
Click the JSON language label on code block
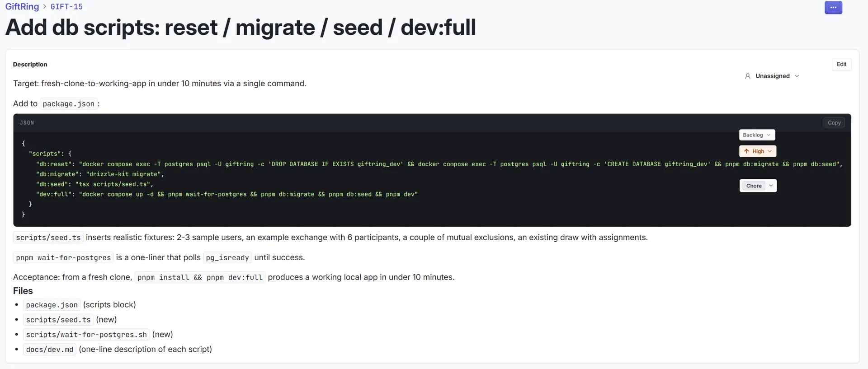click(27, 123)
